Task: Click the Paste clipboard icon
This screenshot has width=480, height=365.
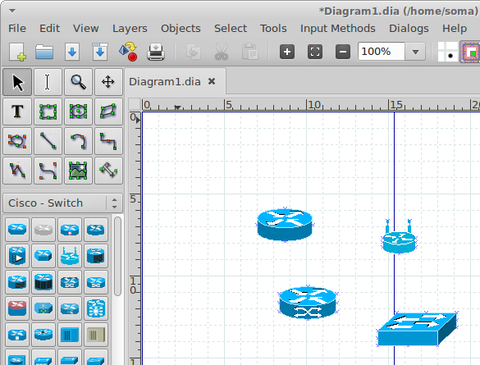Action: coord(250,52)
